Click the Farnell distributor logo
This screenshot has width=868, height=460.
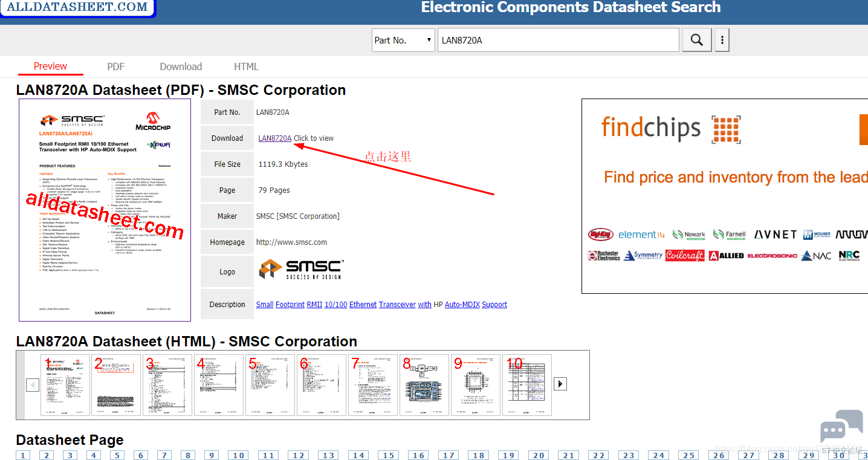[730, 235]
